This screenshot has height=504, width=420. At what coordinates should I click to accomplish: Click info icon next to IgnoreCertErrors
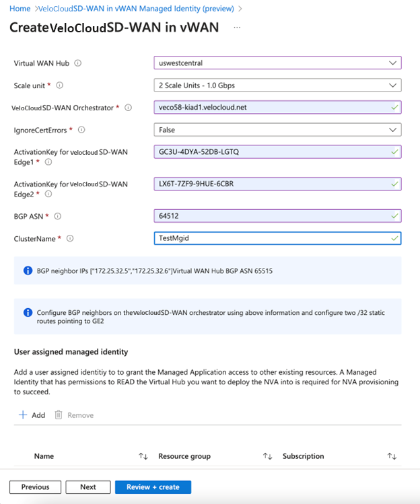pyautogui.click(x=82, y=130)
